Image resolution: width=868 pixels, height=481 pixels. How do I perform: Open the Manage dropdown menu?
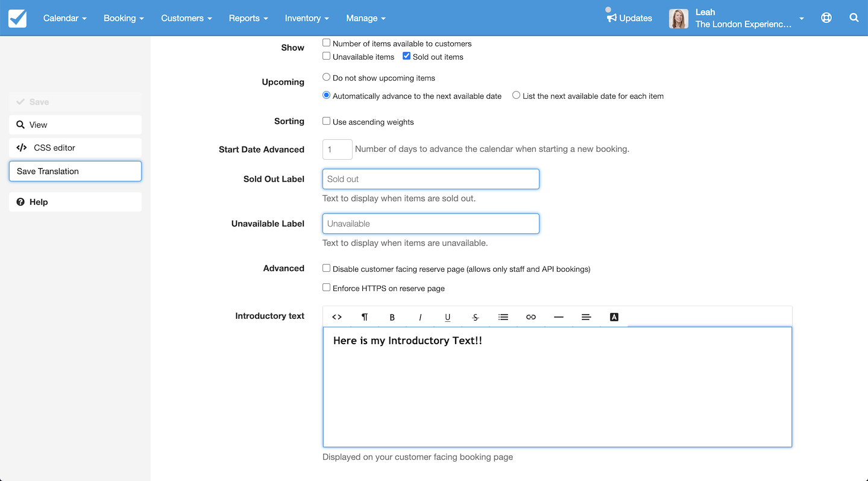(x=365, y=18)
